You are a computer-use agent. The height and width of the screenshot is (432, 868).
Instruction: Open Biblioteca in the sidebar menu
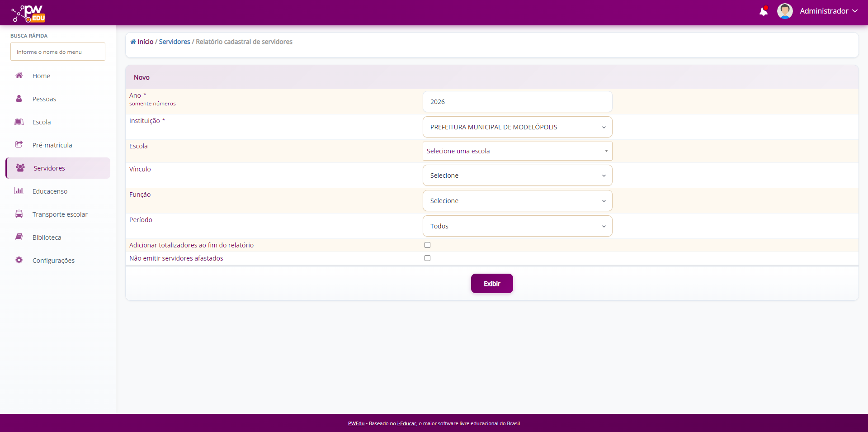[47, 237]
